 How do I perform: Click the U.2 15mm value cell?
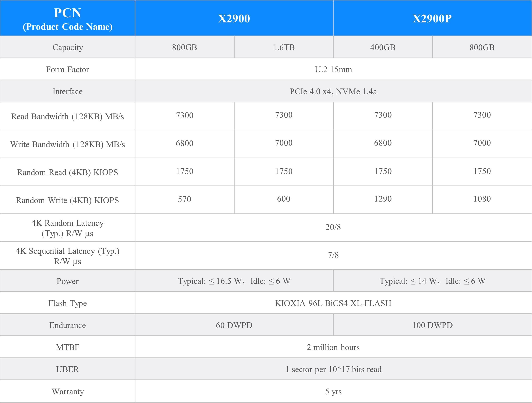click(x=333, y=69)
